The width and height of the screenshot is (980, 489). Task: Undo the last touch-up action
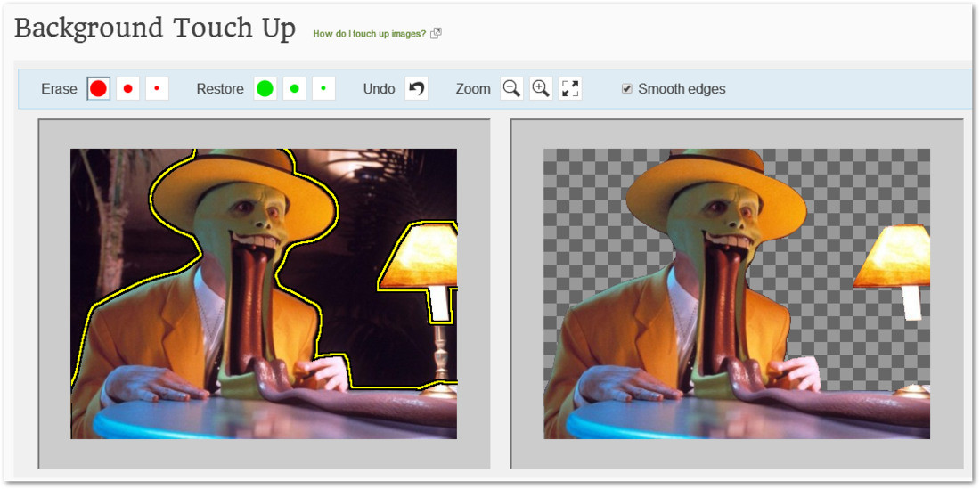point(416,89)
